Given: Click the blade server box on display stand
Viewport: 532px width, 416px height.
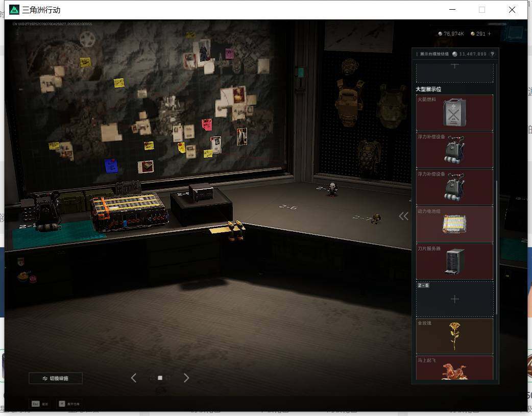Looking at the screenshot, I should tap(201, 193).
